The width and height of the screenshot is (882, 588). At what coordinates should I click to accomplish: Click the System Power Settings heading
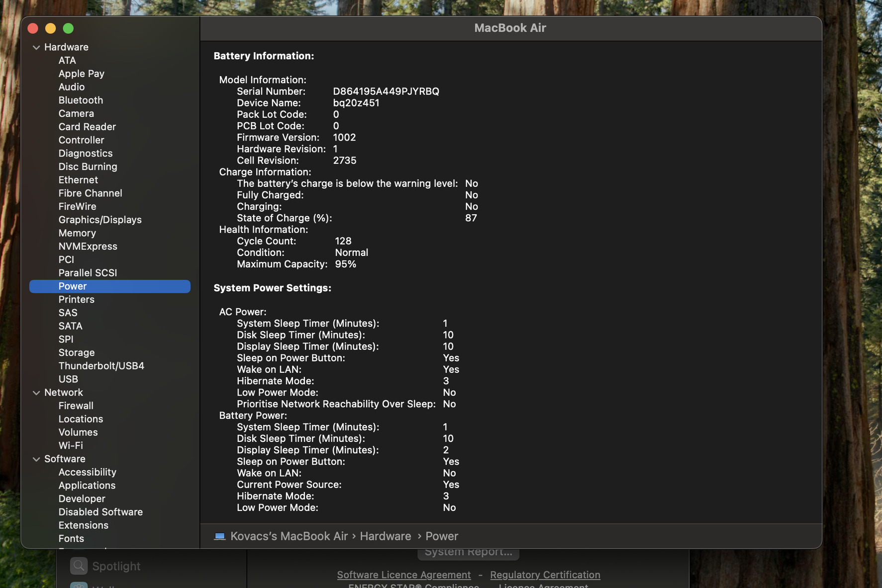tap(273, 288)
